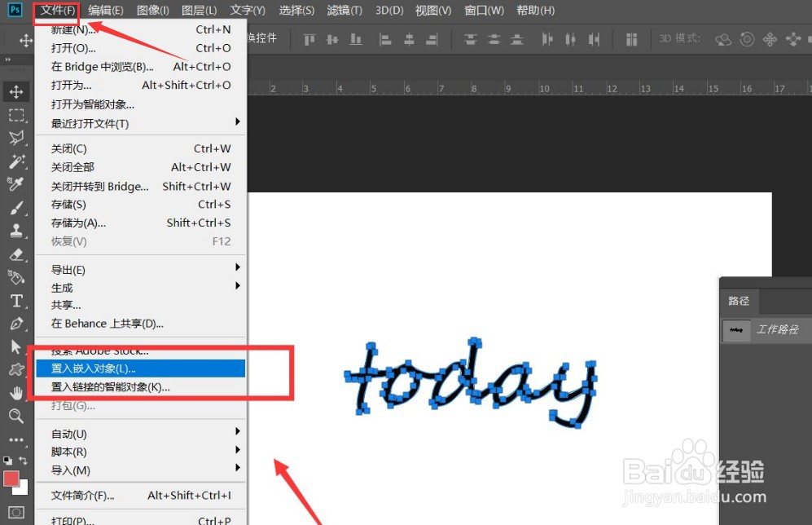This screenshot has height=525, width=812.
Task: Open the Edit Toolbar three-dots button
Action: tap(16, 439)
